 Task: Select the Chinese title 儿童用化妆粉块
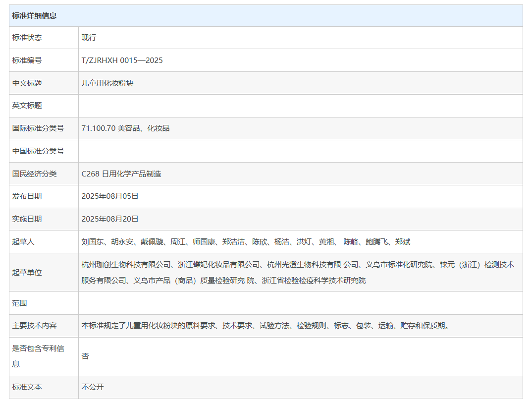(x=107, y=83)
